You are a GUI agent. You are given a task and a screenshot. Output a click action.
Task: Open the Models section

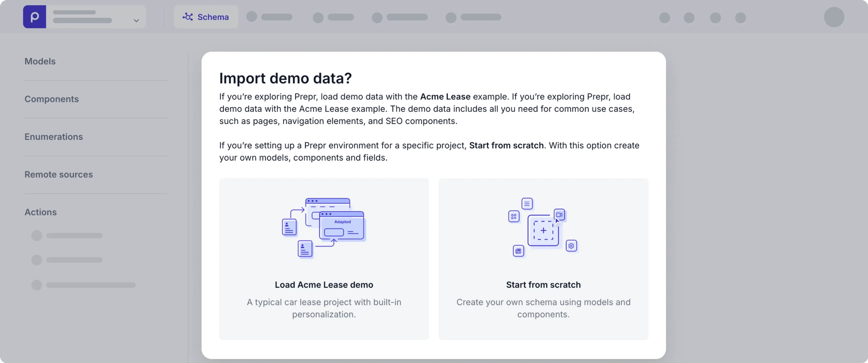pyautogui.click(x=40, y=61)
